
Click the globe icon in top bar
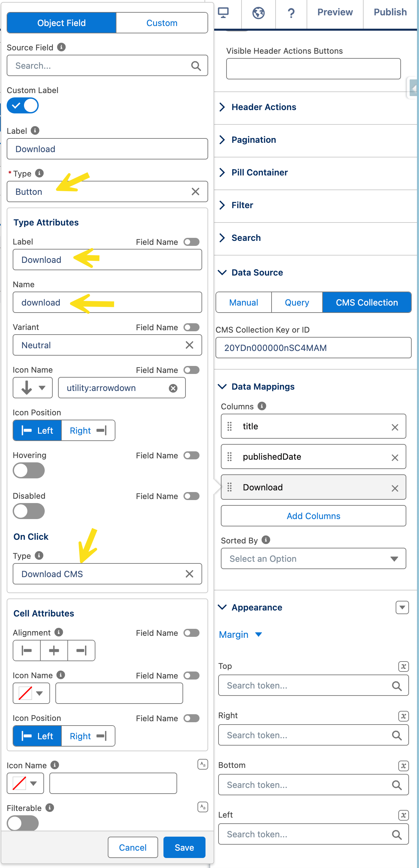(258, 13)
